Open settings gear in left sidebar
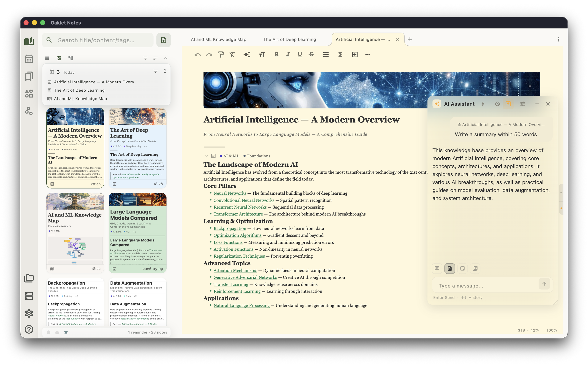 coord(29,313)
